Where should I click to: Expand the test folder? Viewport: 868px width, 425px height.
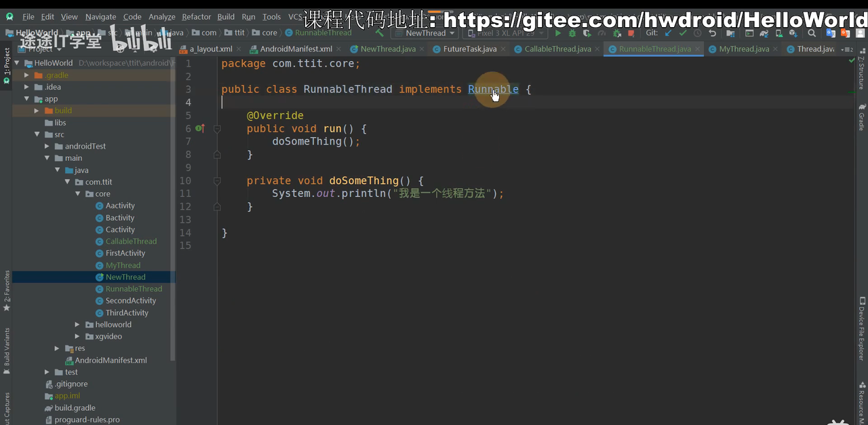tap(47, 372)
